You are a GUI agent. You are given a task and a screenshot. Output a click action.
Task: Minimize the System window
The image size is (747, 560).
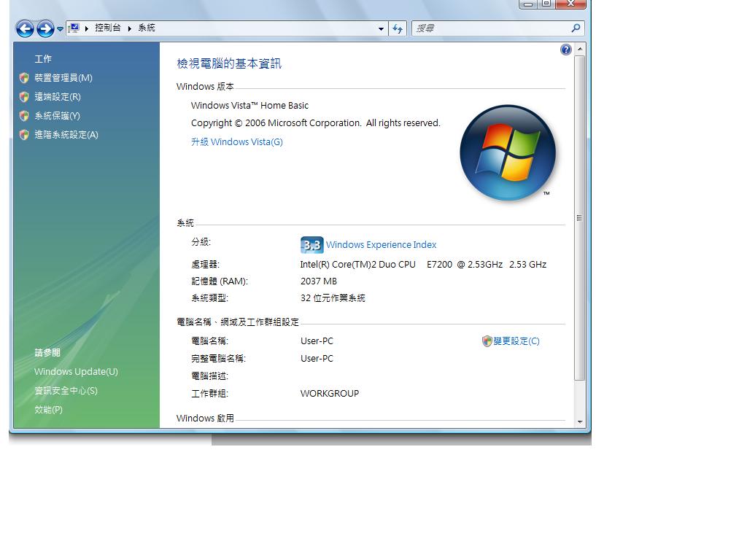tap(528, 4)
